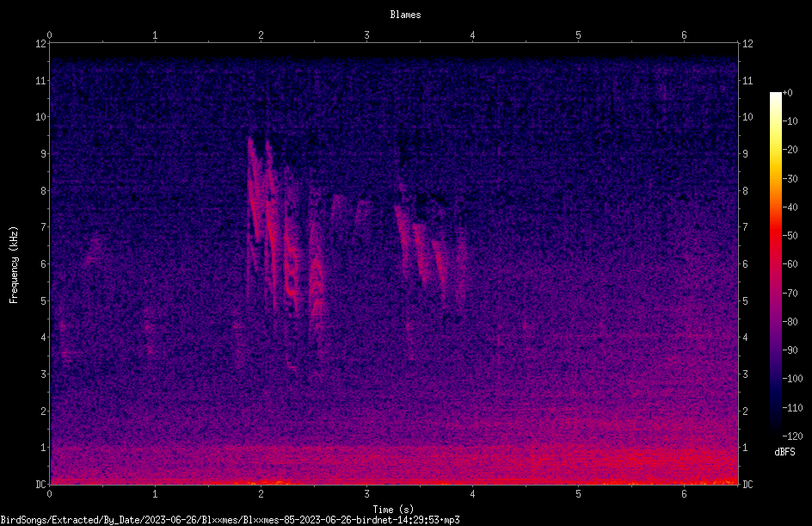
Task: Click the second bird call cluster near 3.5 seconds
Action: tap(430, 249)
